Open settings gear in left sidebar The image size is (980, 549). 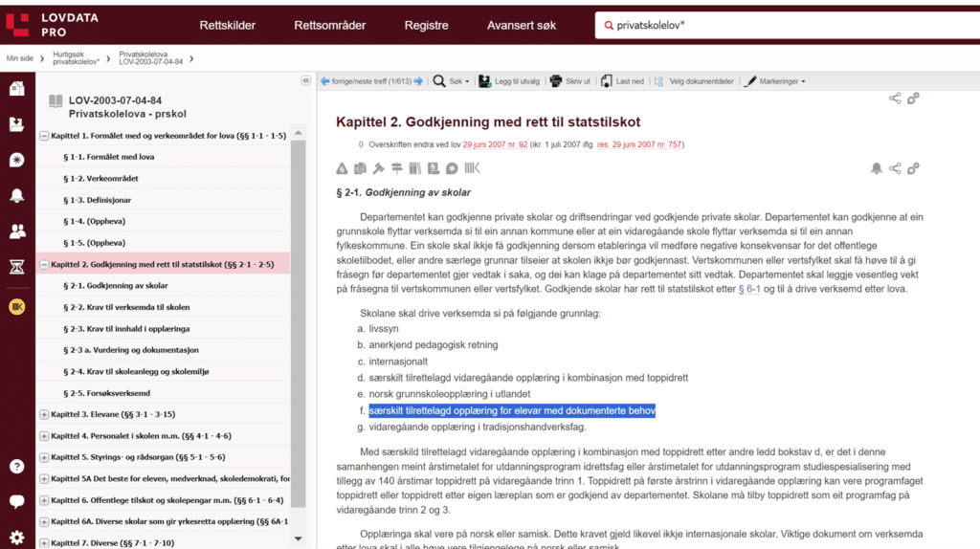[17, 538]
